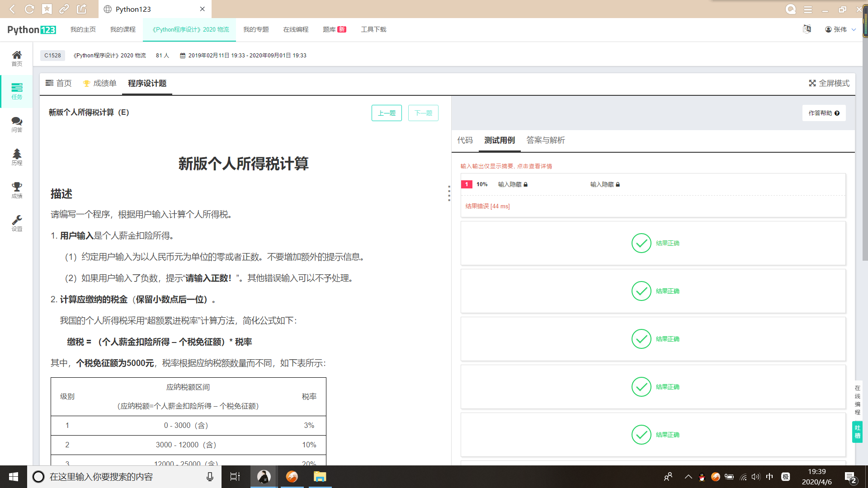The width and height of the screenshot is (868, 488).
Task: Toggle 全屏模式 fullscreen mode
Action: tap(829, 83)
